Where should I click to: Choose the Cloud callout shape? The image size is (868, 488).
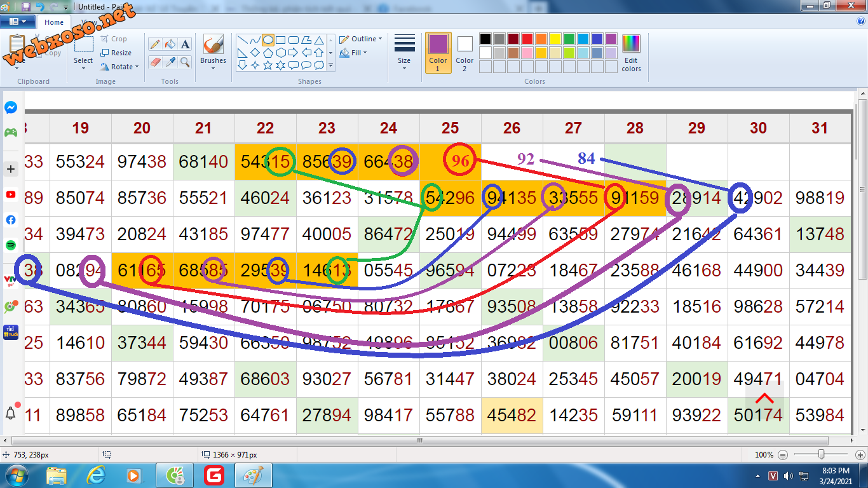(319, 65)
